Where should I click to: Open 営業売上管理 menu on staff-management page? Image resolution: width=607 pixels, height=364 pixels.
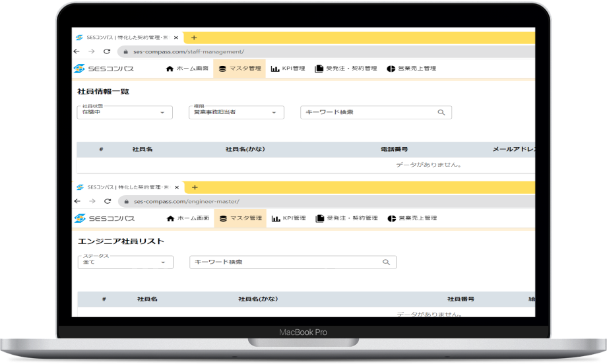[x=412, y=69]
